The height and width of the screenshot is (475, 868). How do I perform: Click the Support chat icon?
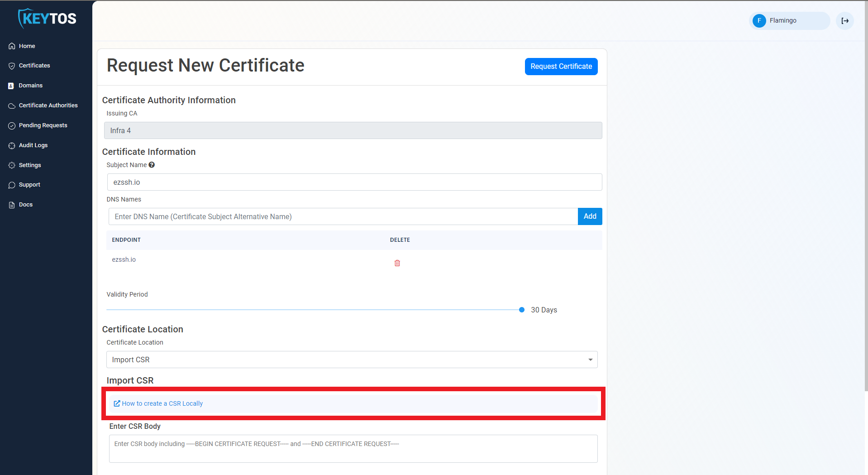[x=12, y=185]
